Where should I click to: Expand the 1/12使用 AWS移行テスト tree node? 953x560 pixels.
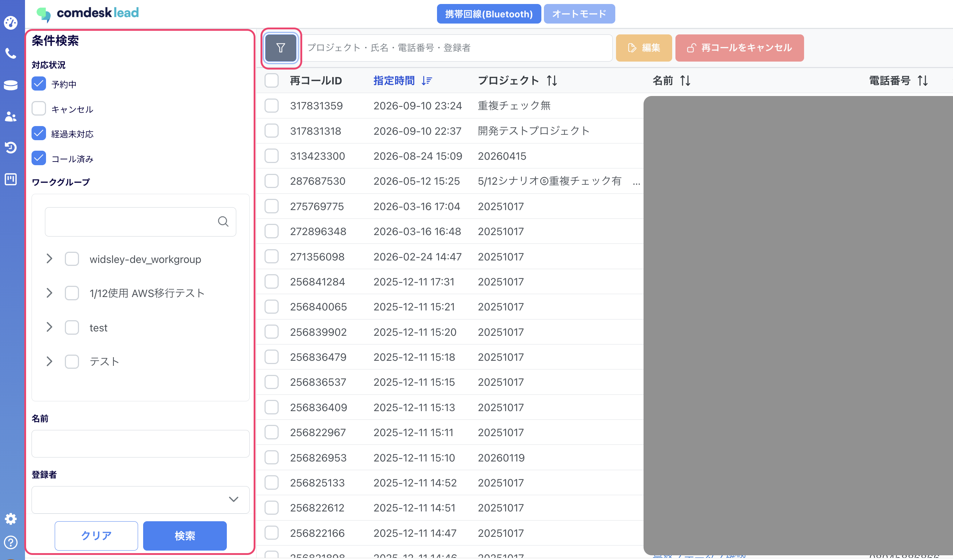[49, 293]
